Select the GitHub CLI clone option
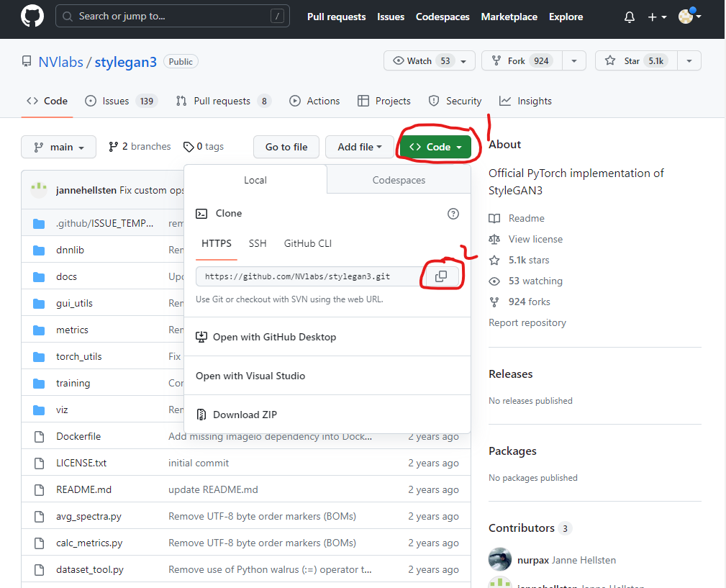Viewport: 726px width, 588px height. pyautogui.click(x=308, y=243)
